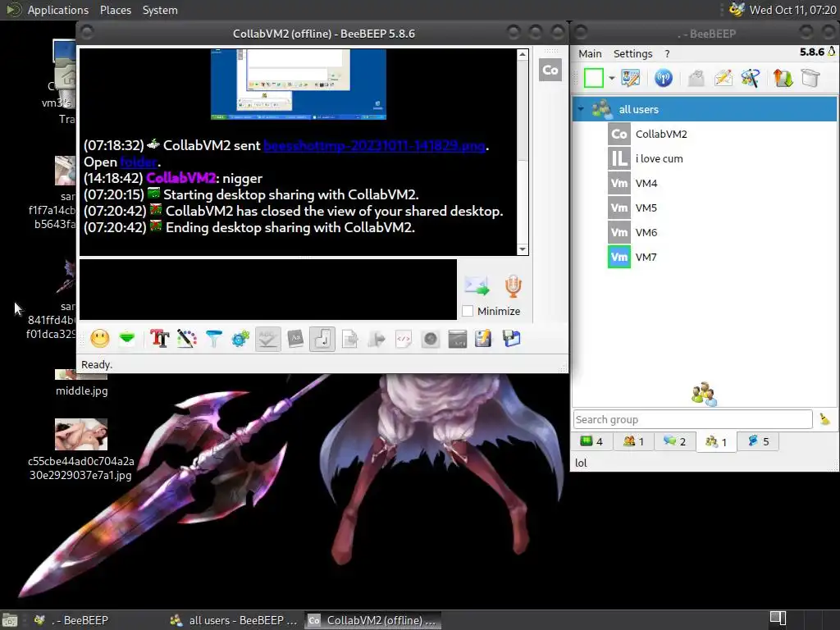This screenshot has width=840, height=630.
Task: Open the beesshottmp-20231011-141829.png link
Action: pyautogui.click(x=374, y=145)
